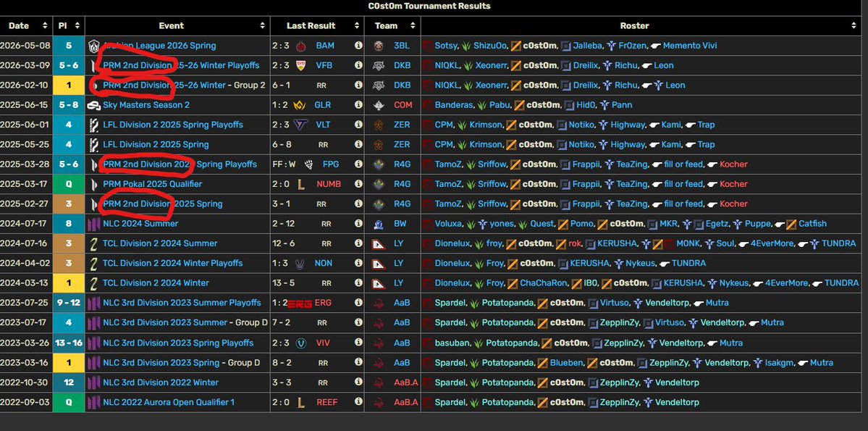The height and width of the screenshot is (431, 868).
Task: Click the L logo beside REEF
Action: [x=300, y=402]
